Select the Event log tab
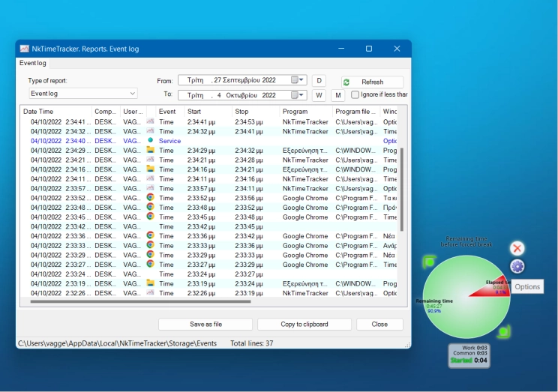 pos(33,63)
